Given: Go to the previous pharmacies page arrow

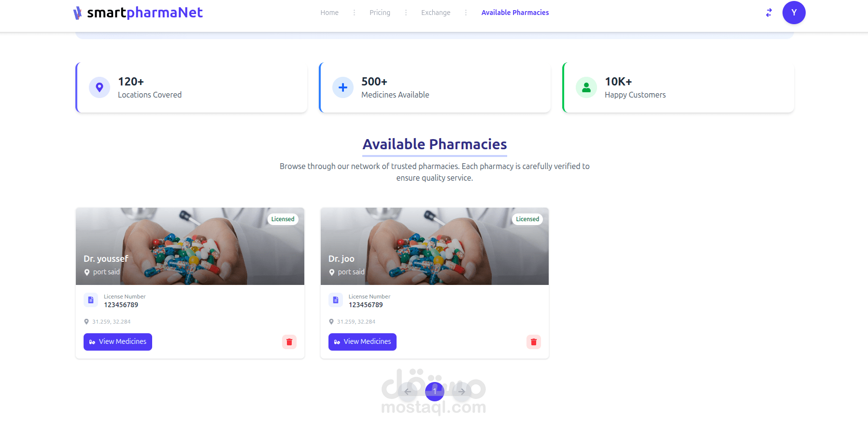Looking at the screenshot, I should (x=408, y=391).
